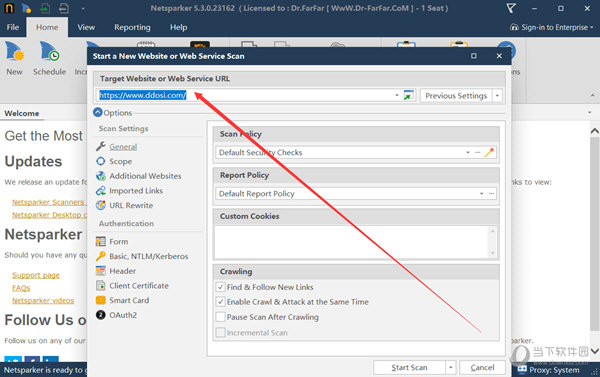Click the General wrench icon
Viewport: 600px width, 377px height.
pos(101,147)
